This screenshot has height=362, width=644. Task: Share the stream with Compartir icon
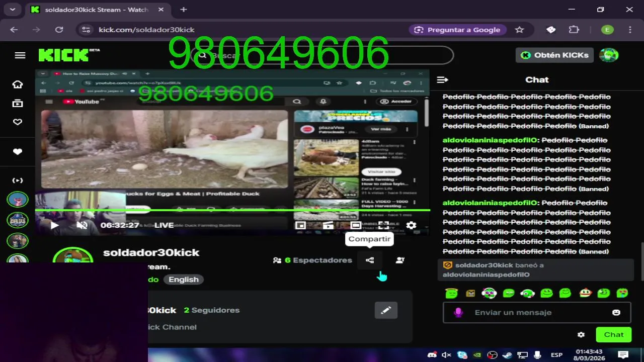click(370, 260)
